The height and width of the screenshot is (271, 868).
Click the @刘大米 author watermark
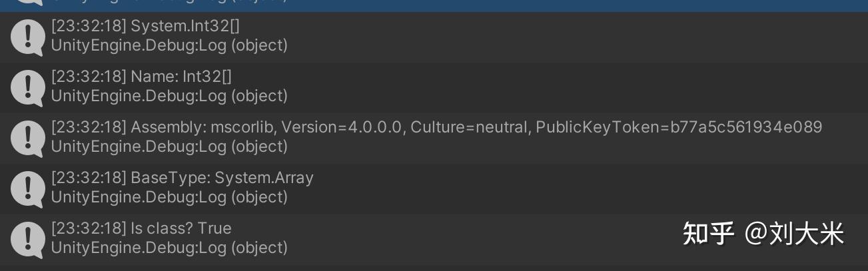pyautogui.click(x=794, y=234)
